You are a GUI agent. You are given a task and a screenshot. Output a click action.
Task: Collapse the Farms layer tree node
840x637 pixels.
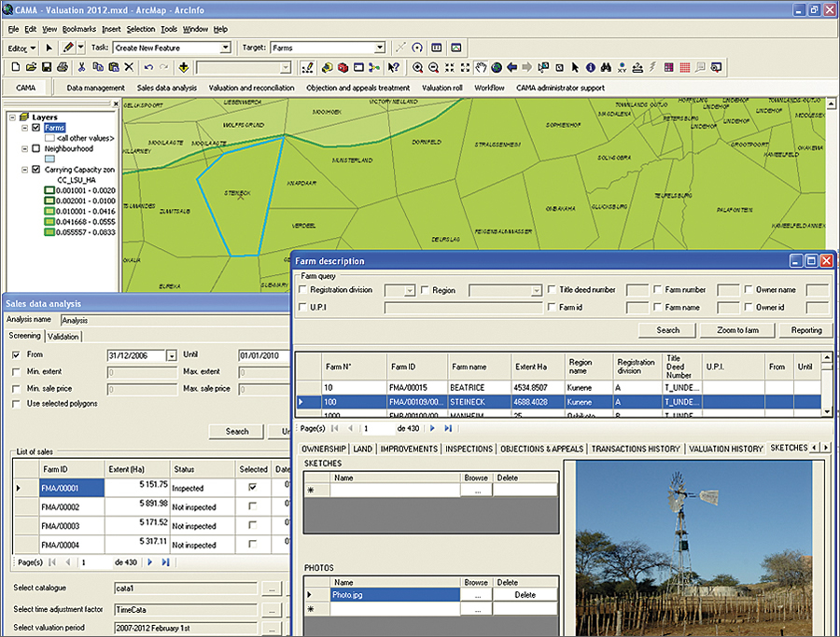(25, 127)
